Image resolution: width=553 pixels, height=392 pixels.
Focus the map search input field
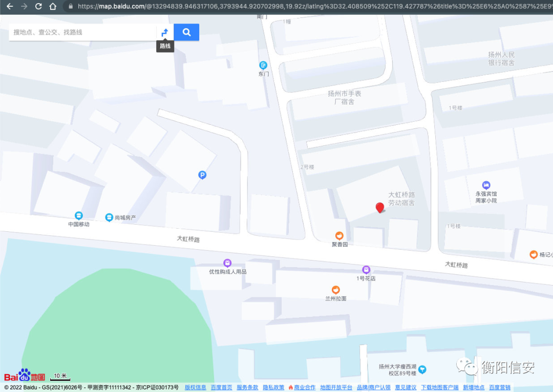point(82,32)
